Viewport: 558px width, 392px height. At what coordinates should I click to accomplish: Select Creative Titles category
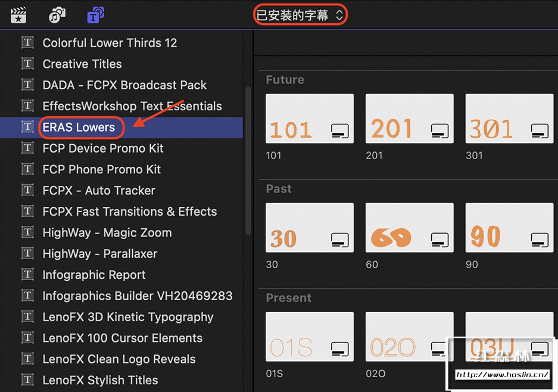(x=82, y=64)
